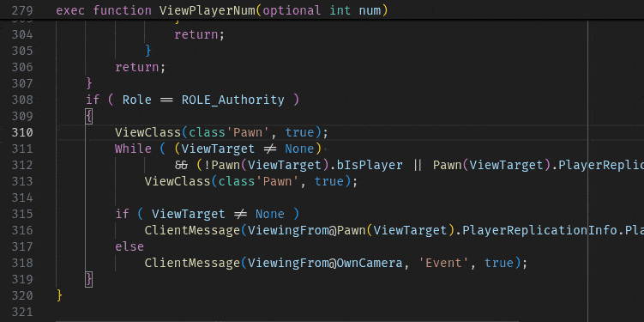
Task: Click 'ViewingFrom' on line 318
Action: point(288,263)
